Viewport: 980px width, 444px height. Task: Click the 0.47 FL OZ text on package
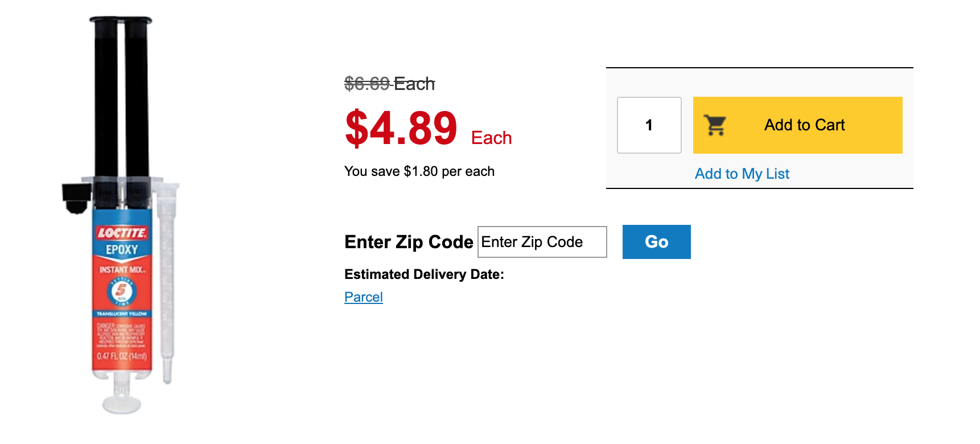122,356
